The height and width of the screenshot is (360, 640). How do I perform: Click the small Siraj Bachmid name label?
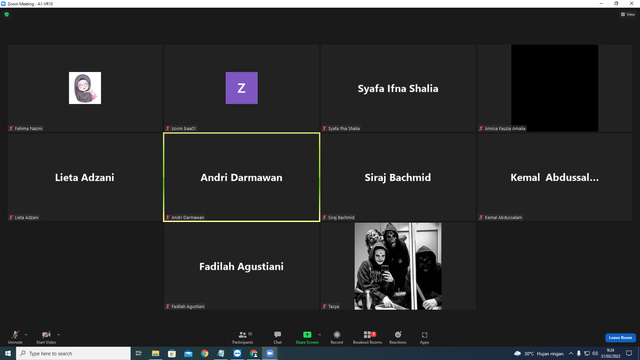coord(341,217)
